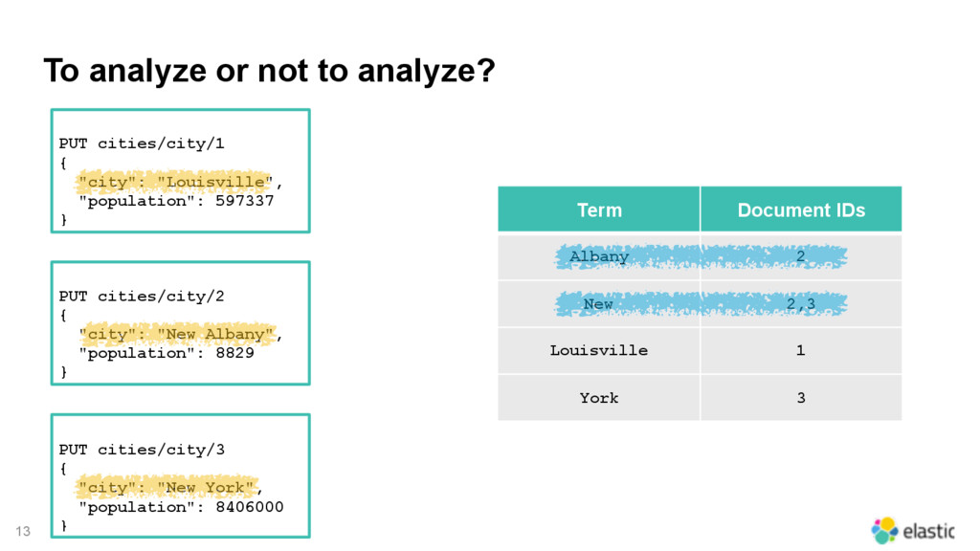Click the slide title heading
This screenshot has height=551, width=980.
pyautogui.click(x=269, y=70)
